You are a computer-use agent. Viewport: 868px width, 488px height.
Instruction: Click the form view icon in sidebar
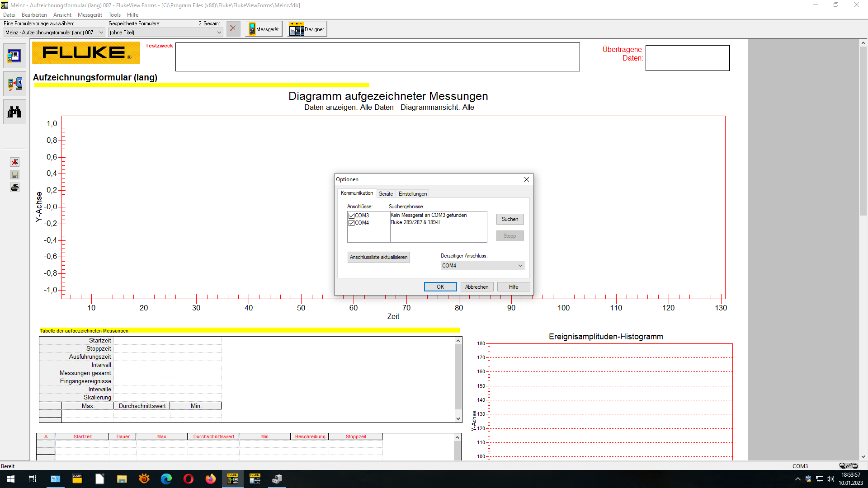14,56
